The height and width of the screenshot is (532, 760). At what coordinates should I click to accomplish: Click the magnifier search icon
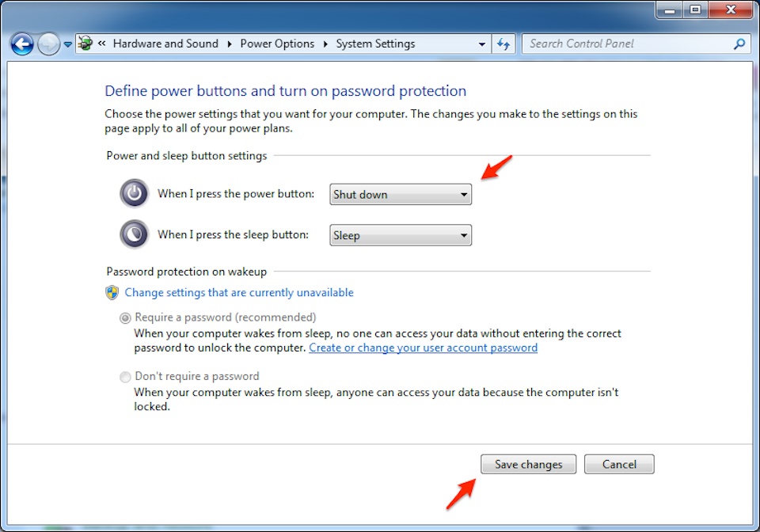(739, 44)
